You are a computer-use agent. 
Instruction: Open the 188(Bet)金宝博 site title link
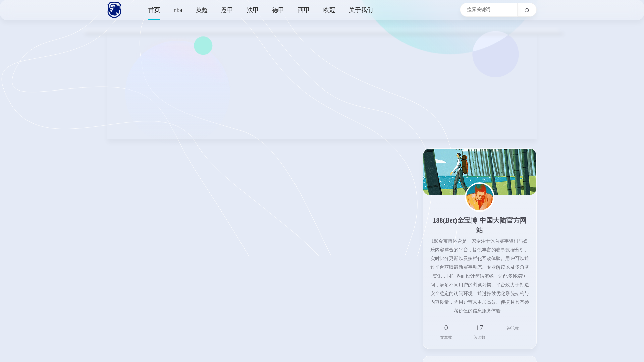tap(480, 225)
